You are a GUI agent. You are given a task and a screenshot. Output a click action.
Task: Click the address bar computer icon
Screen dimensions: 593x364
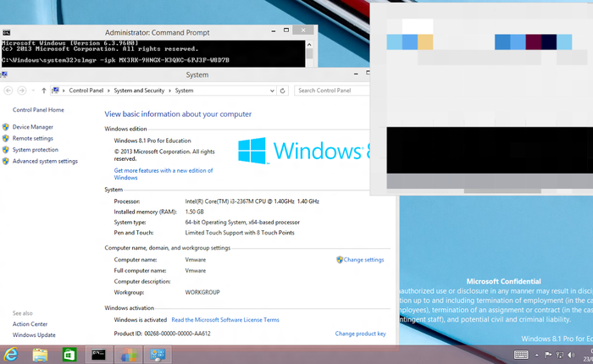(x=56, y=91)
